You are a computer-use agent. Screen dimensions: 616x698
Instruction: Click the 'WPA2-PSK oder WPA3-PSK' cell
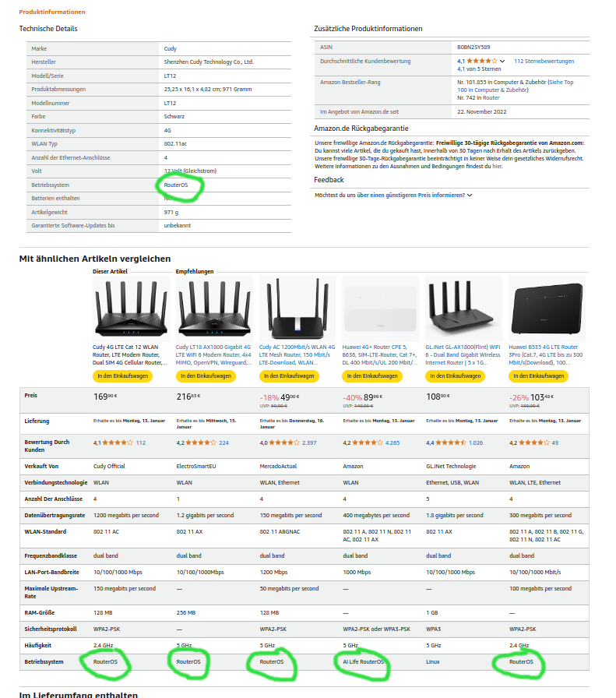click(377, 629)
